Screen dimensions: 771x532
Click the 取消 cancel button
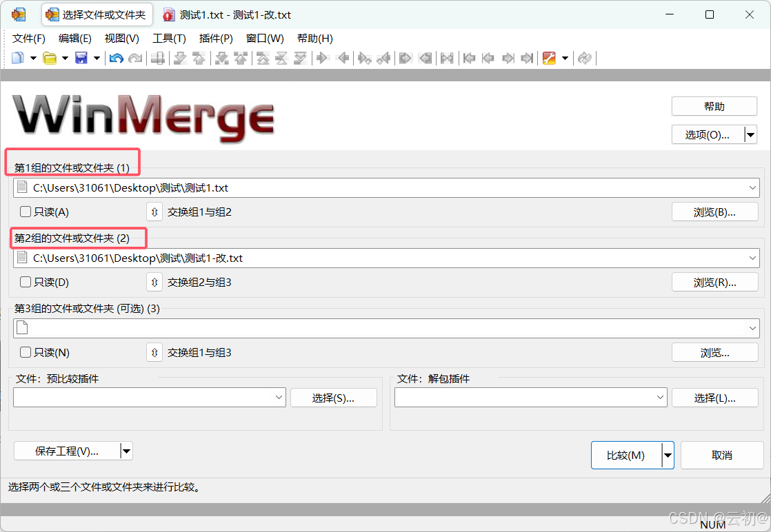[722, 456]
